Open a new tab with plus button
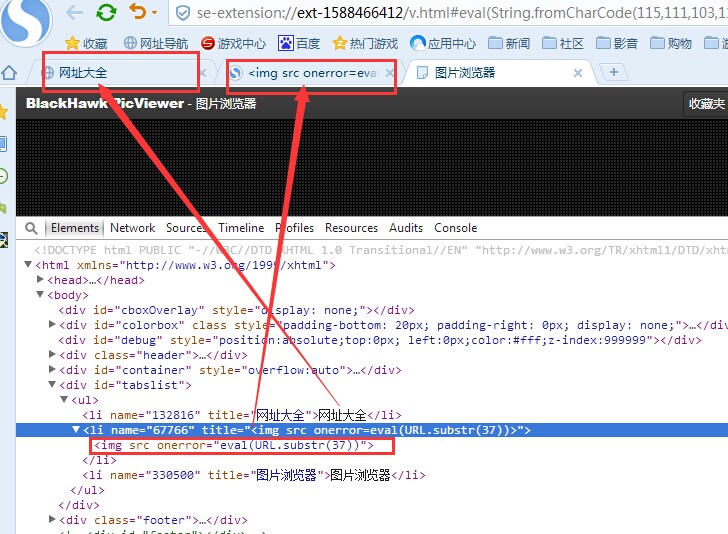This screenshot has height=534, width=728. (614, 72)
